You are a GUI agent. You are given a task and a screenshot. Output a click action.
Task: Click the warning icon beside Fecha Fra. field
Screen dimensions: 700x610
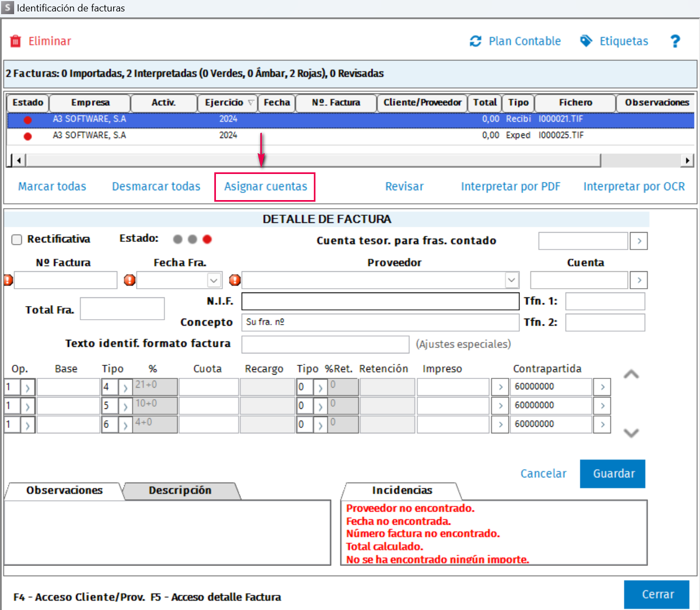129,280
